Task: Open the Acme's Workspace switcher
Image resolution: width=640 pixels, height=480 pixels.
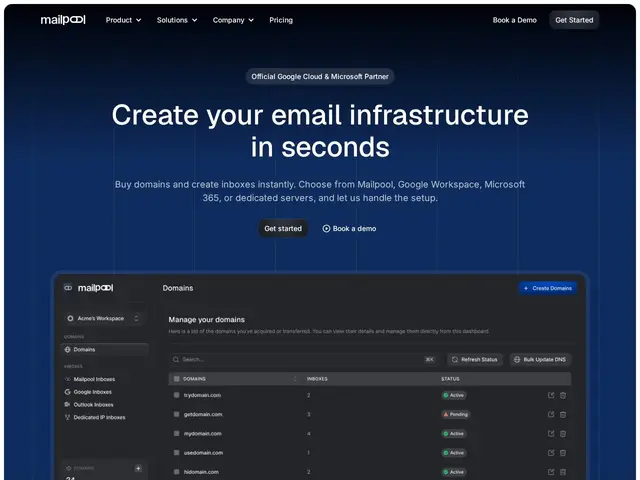Action: tap(103, 318)
